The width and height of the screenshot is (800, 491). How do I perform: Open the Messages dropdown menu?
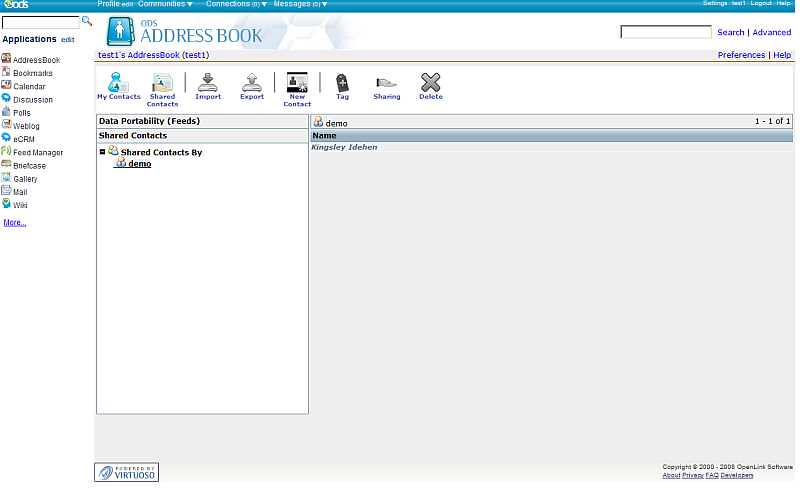click(x=304, y=4)
